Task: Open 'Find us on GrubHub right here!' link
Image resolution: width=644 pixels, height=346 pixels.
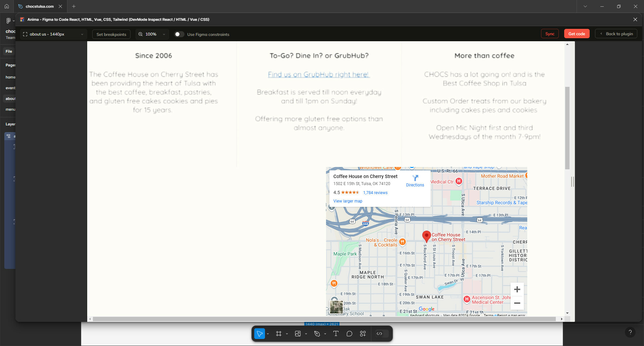Action: click(x=319, y=74)
